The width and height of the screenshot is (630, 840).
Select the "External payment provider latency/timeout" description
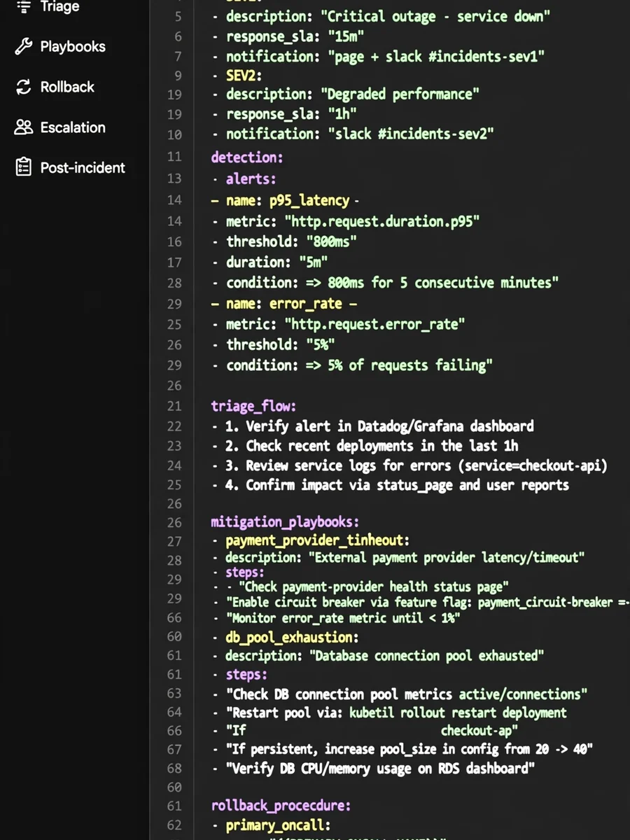(x=398, y=557)
